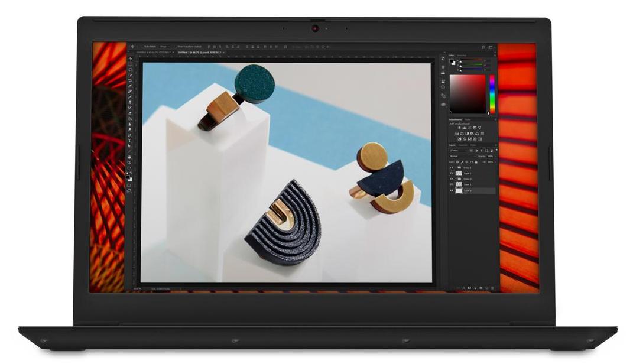The width and height of the screenshot is (633, 364).
Task: Hide the Group 1 layer
Action: click(x=452, y=167)
